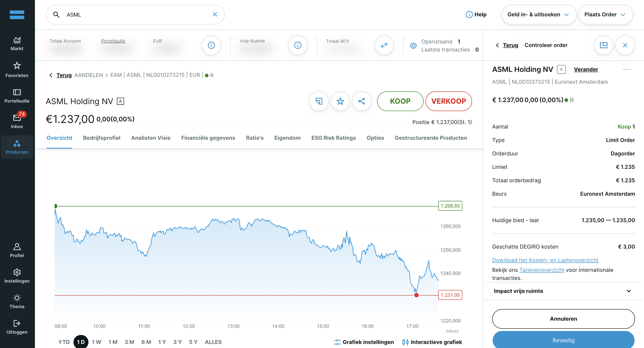Toggle Thema sun icon
This screenshot has width=644, height=348.
pyautogui.click(x=17, y=301)
